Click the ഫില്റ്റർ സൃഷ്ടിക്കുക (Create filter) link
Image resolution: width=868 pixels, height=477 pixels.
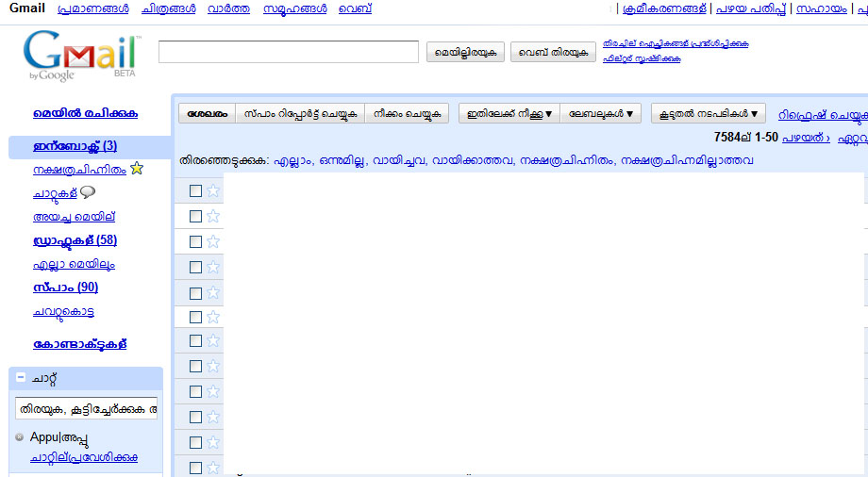(x=642, y=58)
